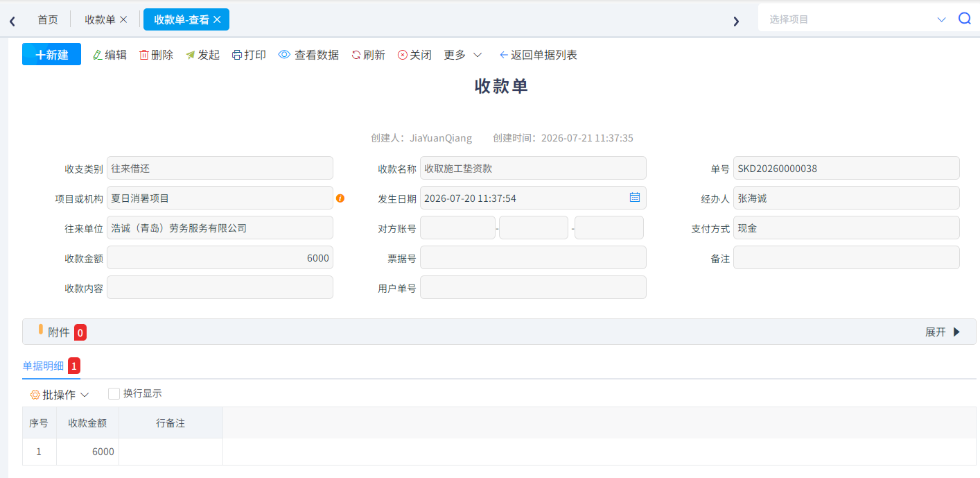Click the 刷新 refresh icon
The width and height of the screenshot is (980, 478).
pos(356,55)
